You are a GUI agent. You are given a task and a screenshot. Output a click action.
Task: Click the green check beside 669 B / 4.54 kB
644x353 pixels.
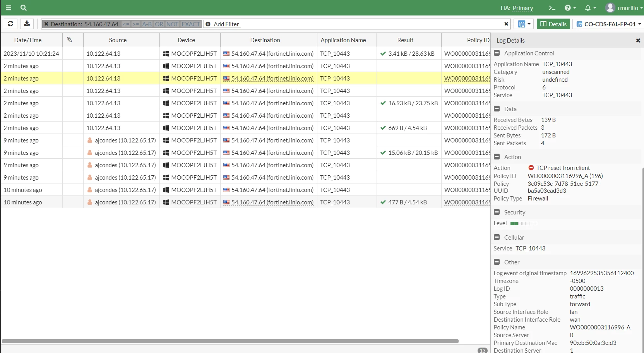[383, 128]
